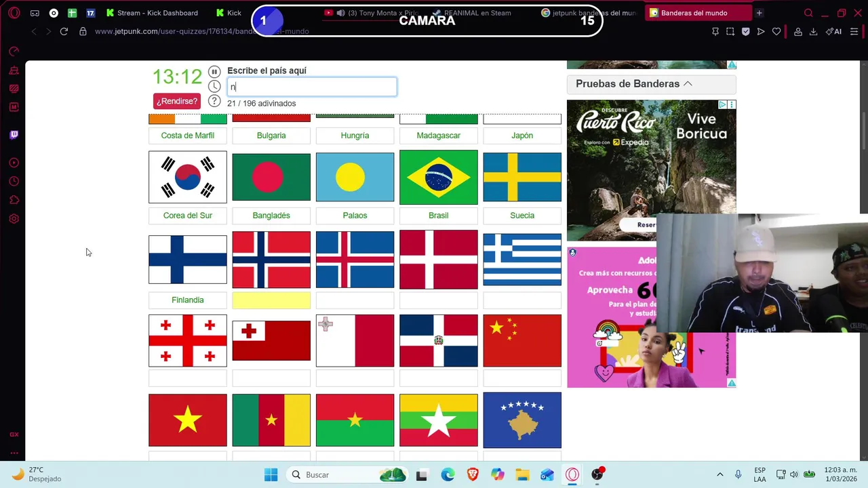This screenshot has height=488, width=868.
Task: Click the Bangladés answer label
Action: (271, 216)
